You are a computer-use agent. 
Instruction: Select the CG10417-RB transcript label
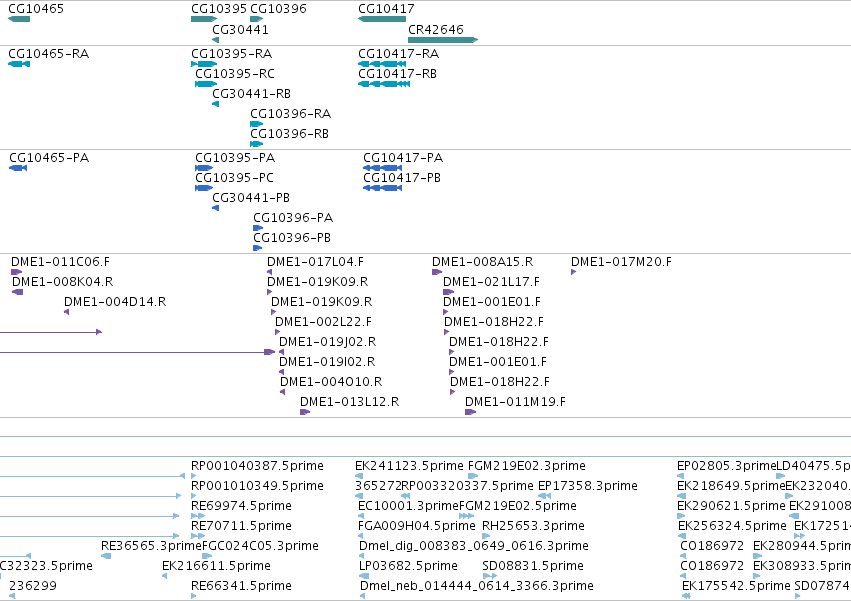398,74
